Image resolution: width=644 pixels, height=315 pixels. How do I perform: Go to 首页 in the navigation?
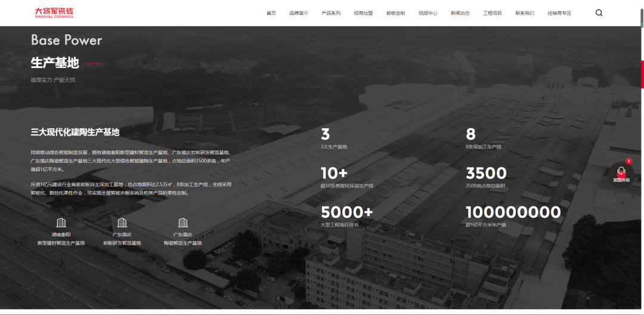click(x=271, y=13)
